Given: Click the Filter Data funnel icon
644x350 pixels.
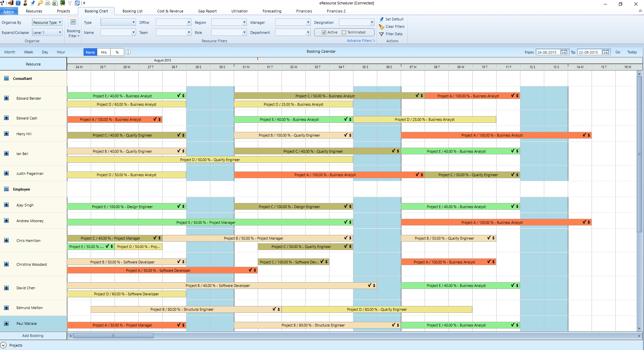Looking at the screenshot, I should pos(381,34).
